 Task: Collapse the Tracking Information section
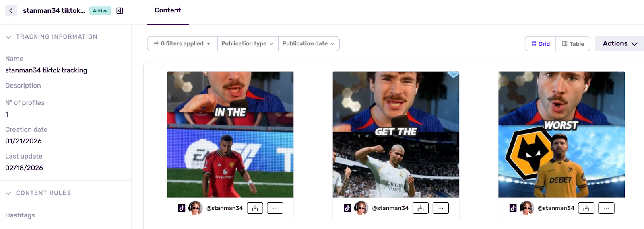(x=8, y=37)
